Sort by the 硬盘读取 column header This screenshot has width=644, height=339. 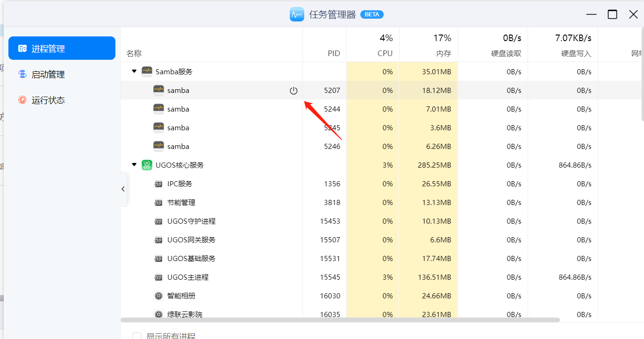506,53
